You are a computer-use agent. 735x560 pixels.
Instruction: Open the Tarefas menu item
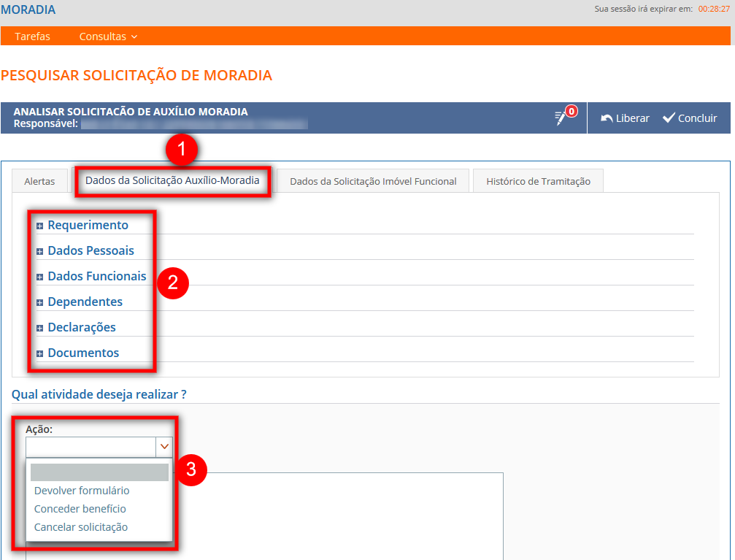tap(32, 37)
